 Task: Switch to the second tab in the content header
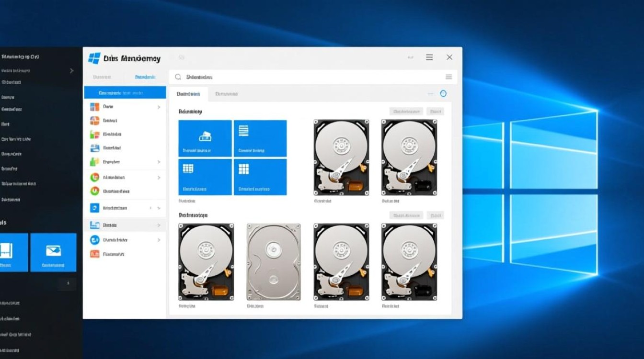pos(226,93)
